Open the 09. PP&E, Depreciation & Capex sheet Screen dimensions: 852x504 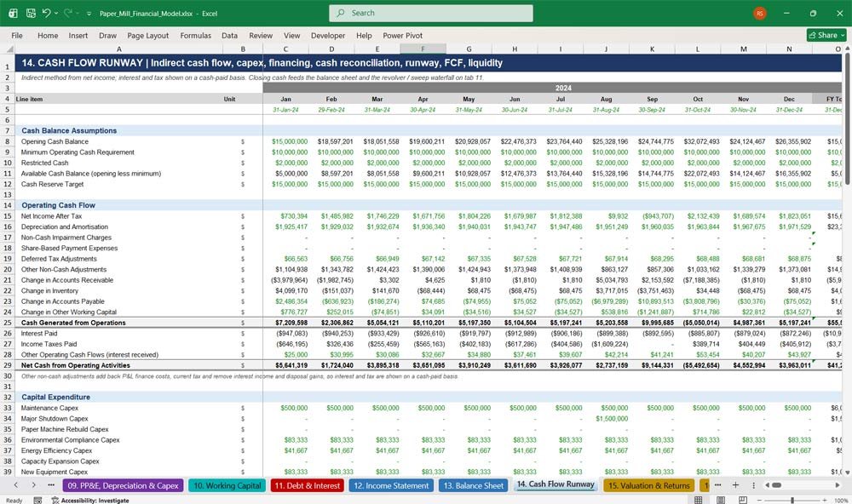click(x=123, y=485)
